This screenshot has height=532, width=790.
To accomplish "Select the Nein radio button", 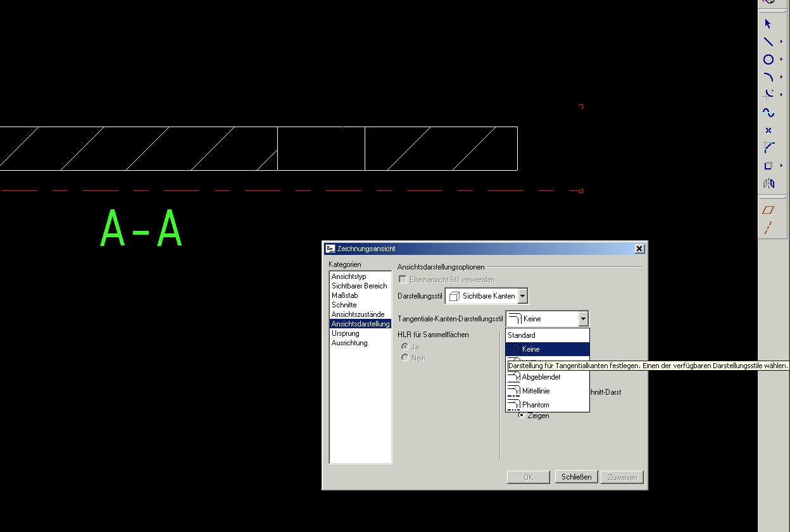I will [405, 358].
